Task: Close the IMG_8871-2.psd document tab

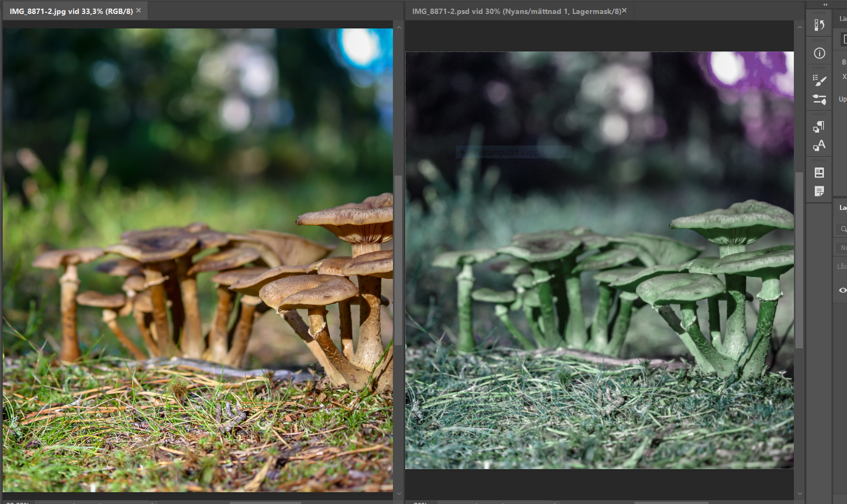Action: tap(624, 11)
